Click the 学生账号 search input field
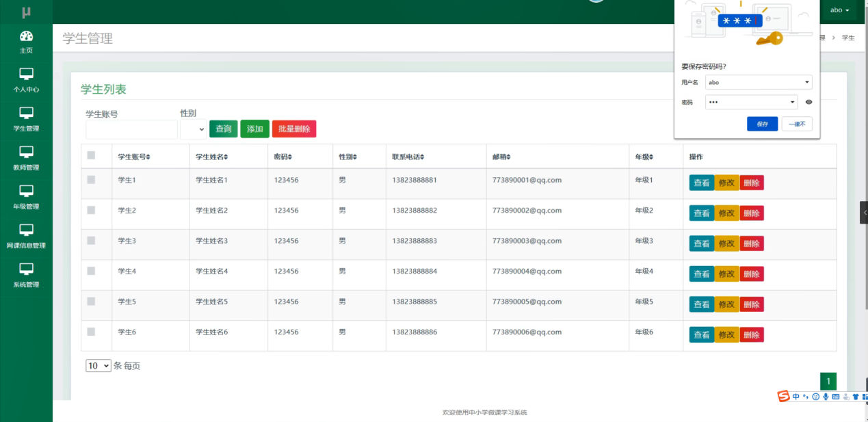The width and height of the screenshot is (868, 422). (131, 129)
